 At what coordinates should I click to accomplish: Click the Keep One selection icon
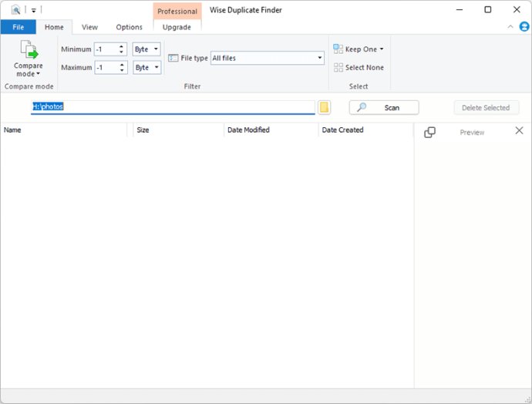pyautogui.click(x=338, y=49)
